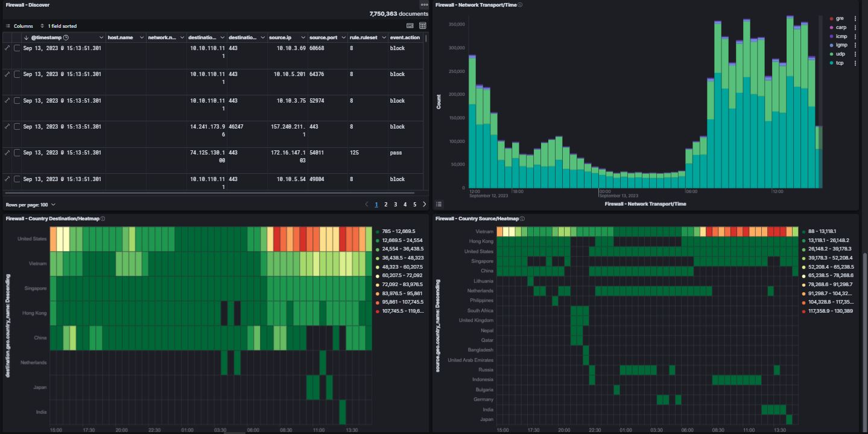Go to the next page of table results
868x434 pixels.
(424, 205)
